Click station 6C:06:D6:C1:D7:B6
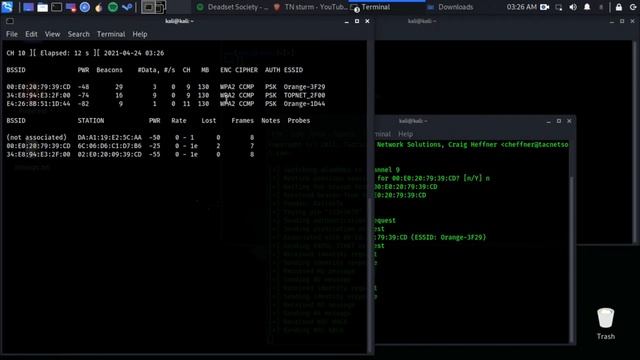The image size is (640, 360). [109, 146]
